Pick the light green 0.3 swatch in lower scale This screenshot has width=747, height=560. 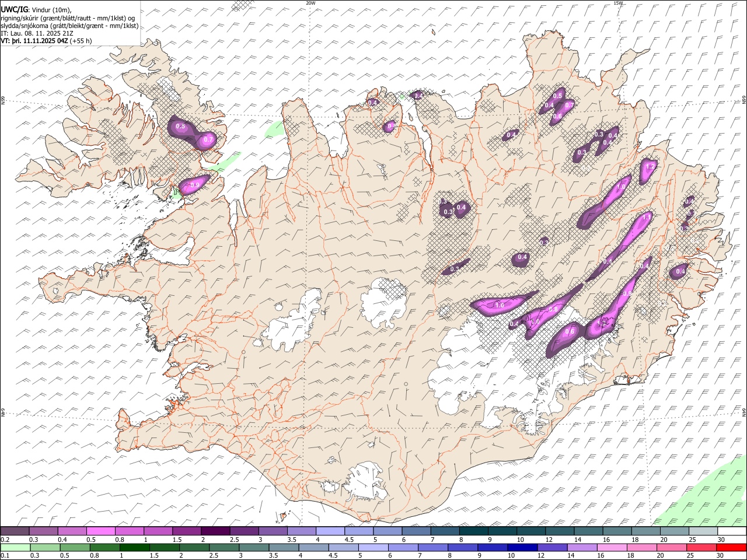[45, 547]
